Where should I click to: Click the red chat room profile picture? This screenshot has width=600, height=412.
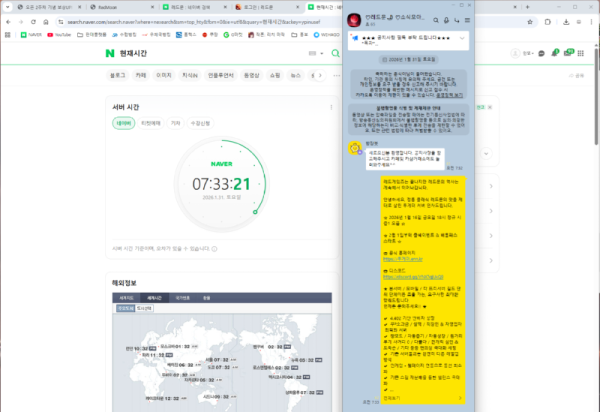click(x=354, y=20)
